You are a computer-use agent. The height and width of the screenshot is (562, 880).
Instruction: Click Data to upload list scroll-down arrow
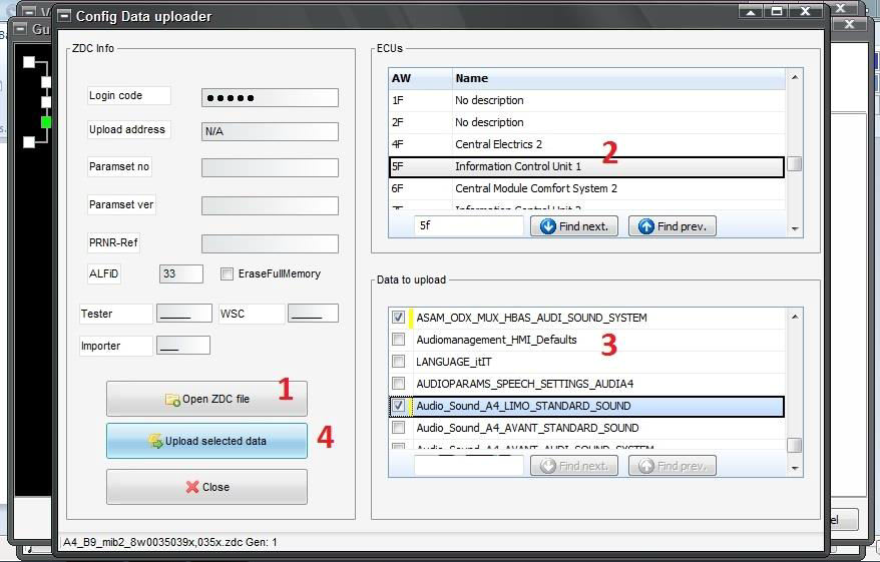795,468
